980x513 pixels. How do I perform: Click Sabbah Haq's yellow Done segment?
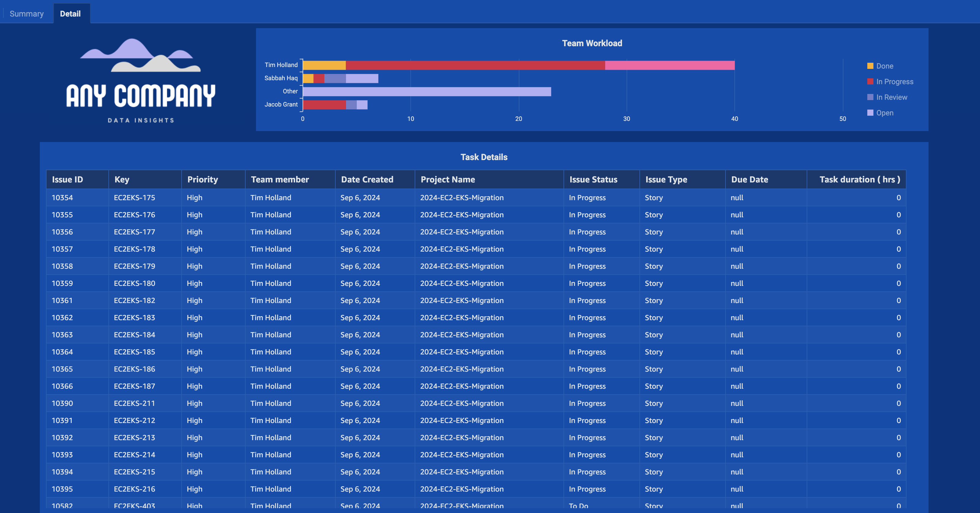click(308, 79)
